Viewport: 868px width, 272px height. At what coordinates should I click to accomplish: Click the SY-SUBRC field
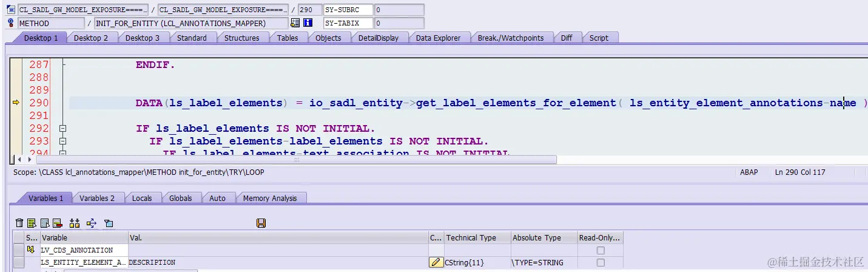coord(348,10)
